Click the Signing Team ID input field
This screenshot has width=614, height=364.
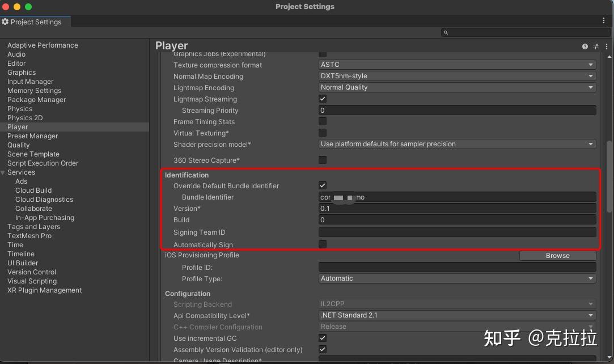[x=457, y=232]
